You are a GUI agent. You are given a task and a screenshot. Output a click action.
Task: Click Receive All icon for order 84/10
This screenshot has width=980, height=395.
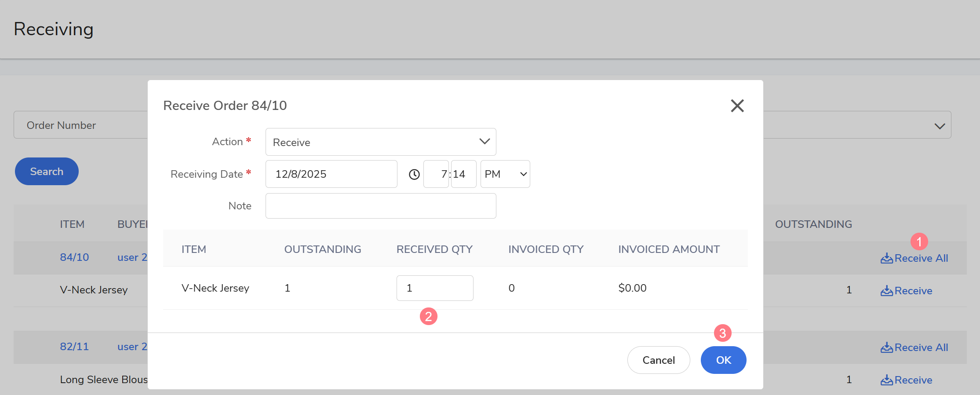[x=886, y=258]
